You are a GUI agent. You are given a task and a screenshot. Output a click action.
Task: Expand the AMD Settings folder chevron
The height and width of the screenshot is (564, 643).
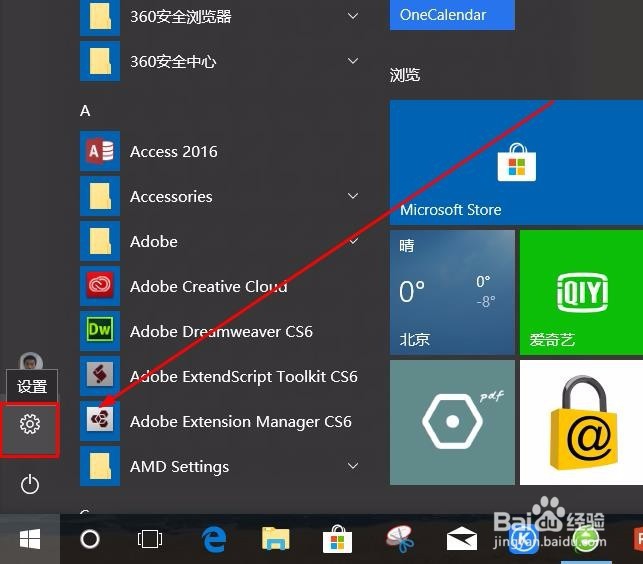[353, 466]
